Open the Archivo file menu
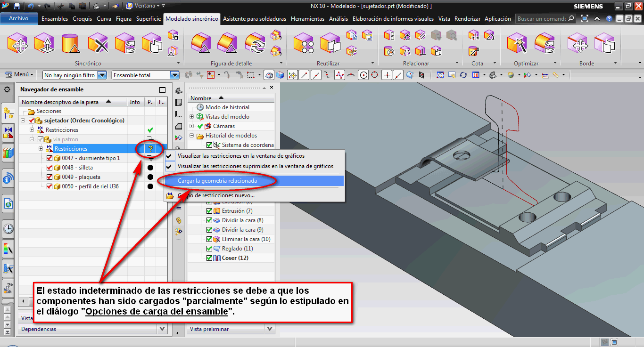 19,18
